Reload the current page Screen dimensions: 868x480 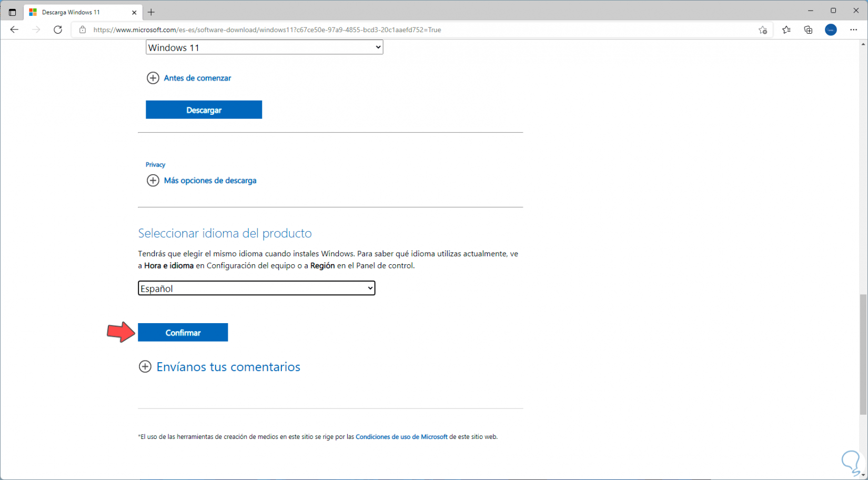58,30
